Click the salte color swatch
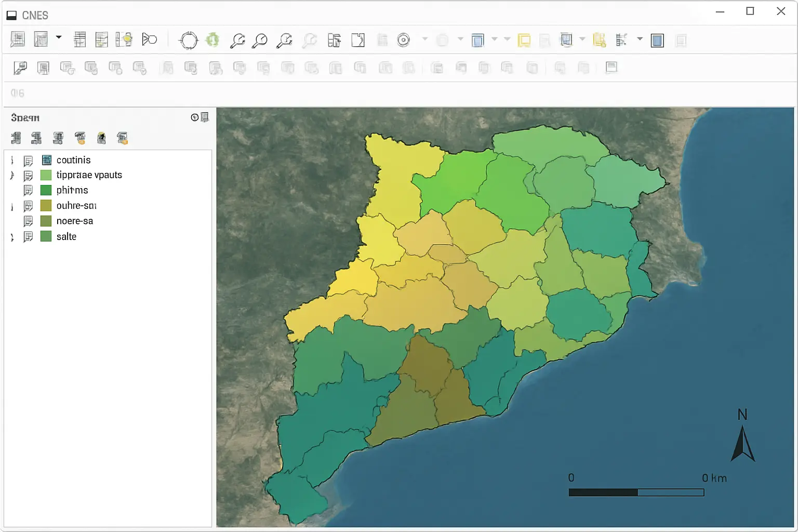Image resolution: width=798 pixels, height=532 pixels. (x=46, y=236)
